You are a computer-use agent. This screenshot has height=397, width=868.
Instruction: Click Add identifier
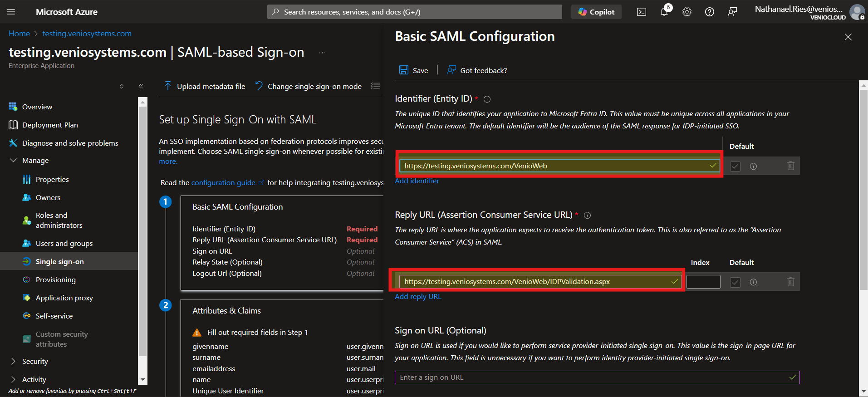point(417,181)
